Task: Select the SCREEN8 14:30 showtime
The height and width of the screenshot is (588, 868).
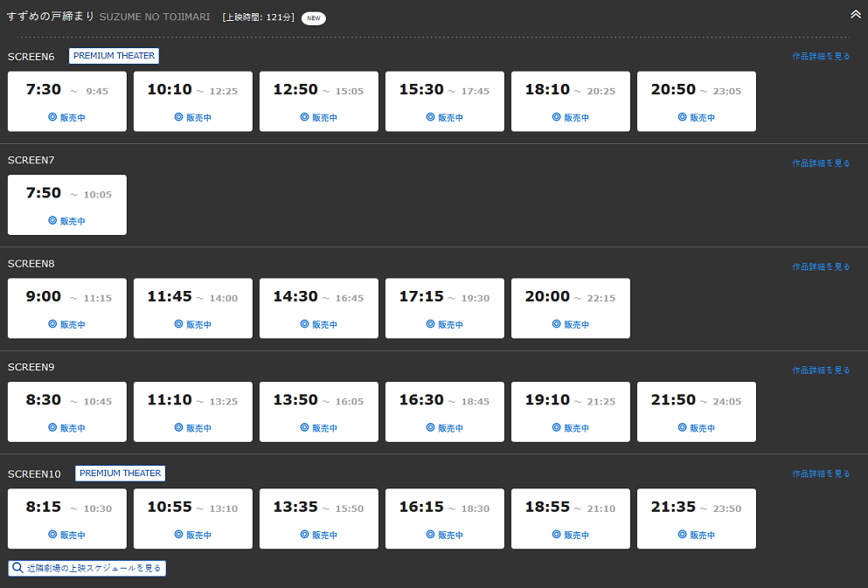Action: (319, 308)
